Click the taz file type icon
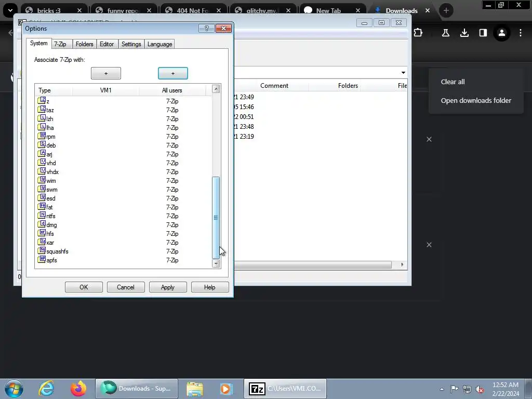 coord(42,110)
